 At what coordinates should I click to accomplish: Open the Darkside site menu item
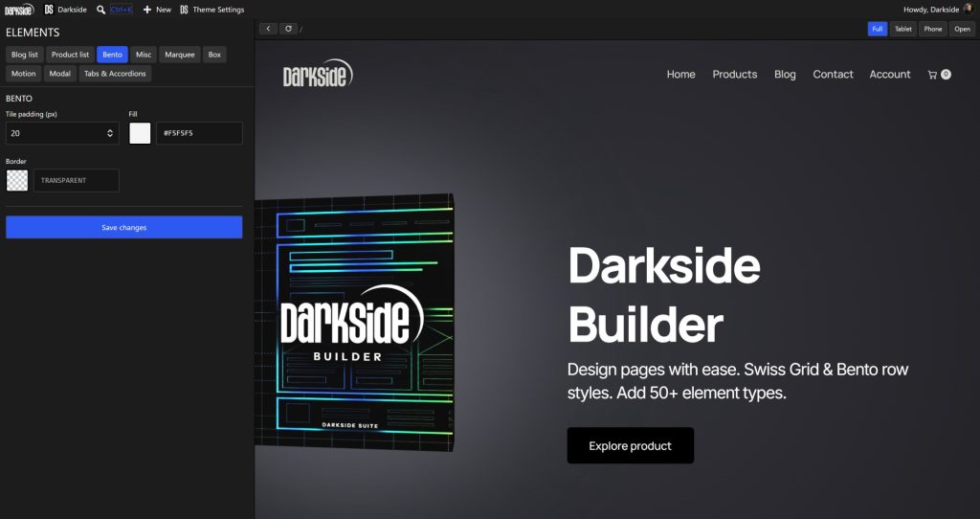[x=66, y=10]
